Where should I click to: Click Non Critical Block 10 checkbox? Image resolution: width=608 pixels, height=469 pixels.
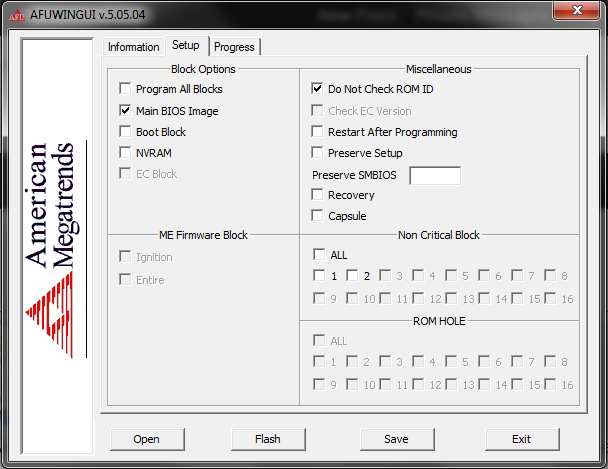pos(352,298)
